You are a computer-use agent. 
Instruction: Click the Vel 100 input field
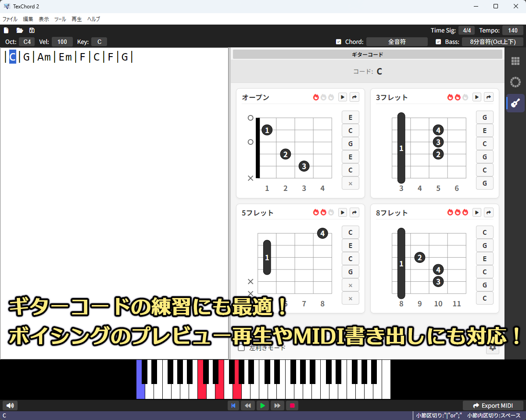click(62, 42)
